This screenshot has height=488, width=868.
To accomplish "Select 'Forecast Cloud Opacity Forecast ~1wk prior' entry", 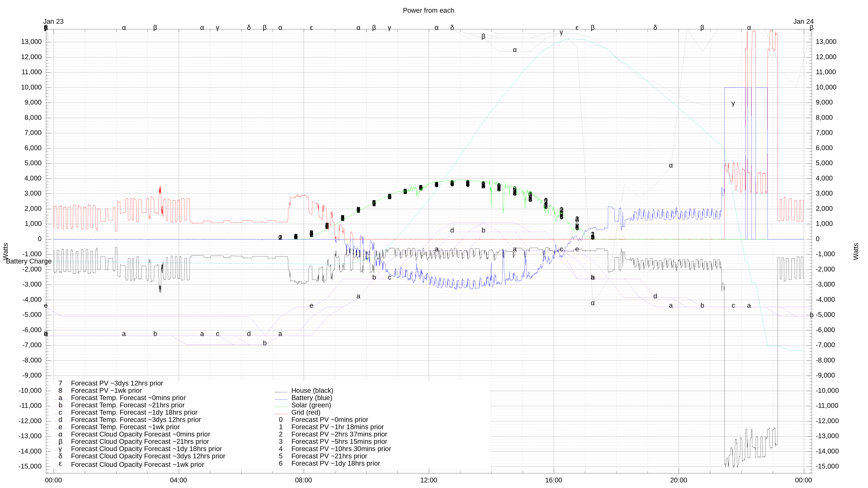I will pos(137,464).
